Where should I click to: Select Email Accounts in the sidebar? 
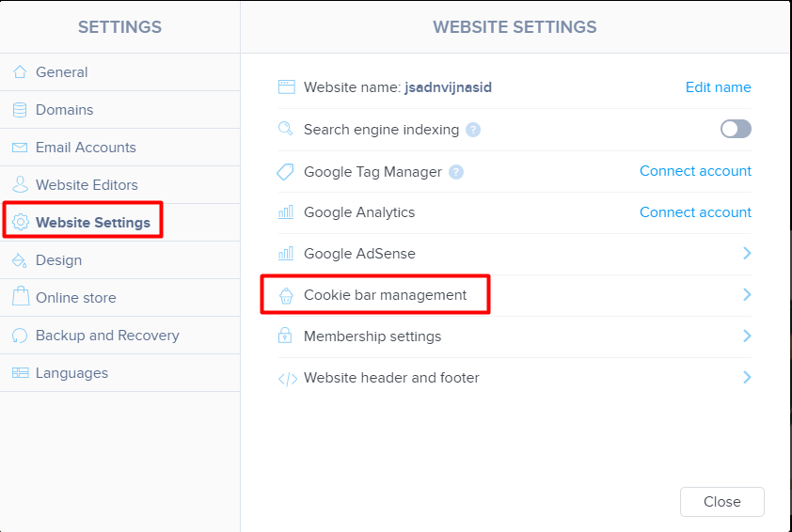[119, 148]
